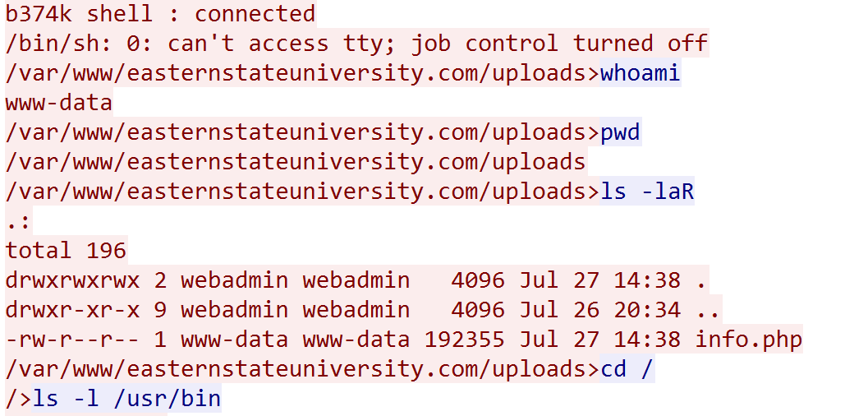The image size is (868, 416).
Task: Click the '/>' root prompt
Action: (x=18, y=399)
